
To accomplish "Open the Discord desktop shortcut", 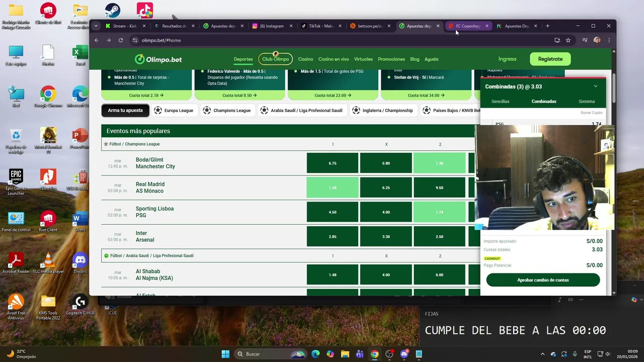I will tap(80, 263).
